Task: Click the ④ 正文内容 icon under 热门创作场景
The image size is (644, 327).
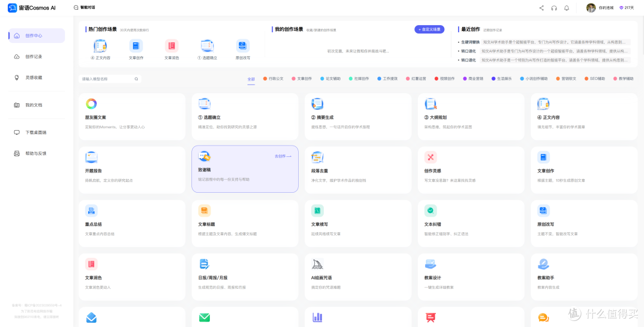Action: click(100, 45)
